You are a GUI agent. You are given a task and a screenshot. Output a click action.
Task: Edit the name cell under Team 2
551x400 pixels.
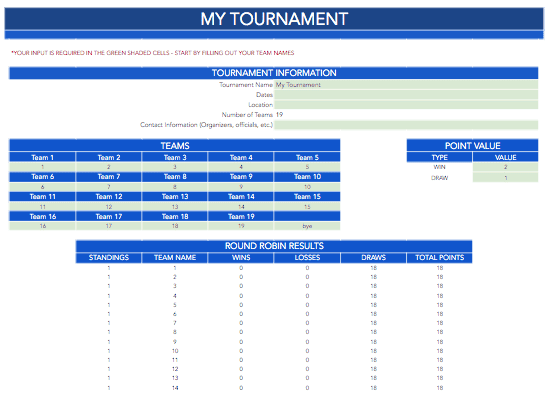pos(109,167)
